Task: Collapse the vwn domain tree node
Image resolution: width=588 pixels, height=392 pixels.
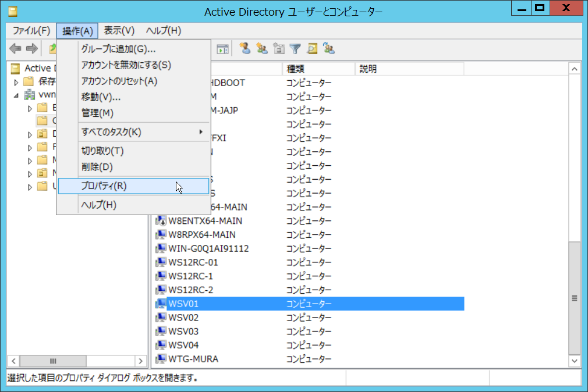Action: (16, 95)
